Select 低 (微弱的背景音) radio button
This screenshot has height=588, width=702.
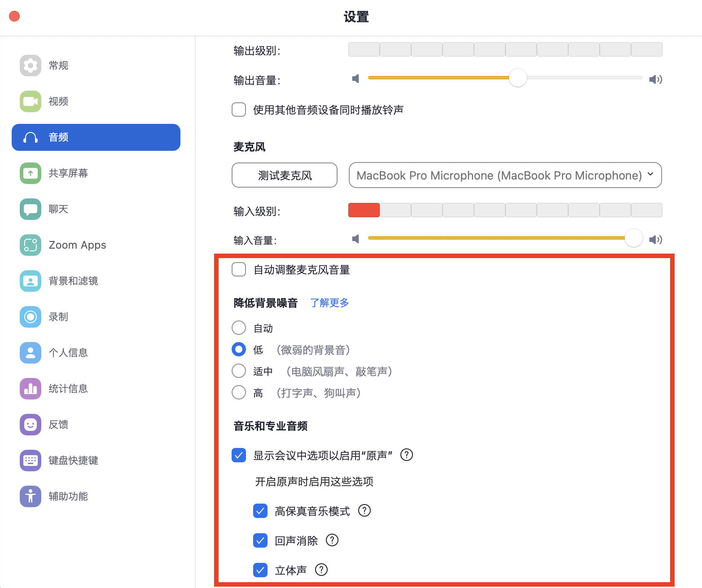(x=239, y=349)
